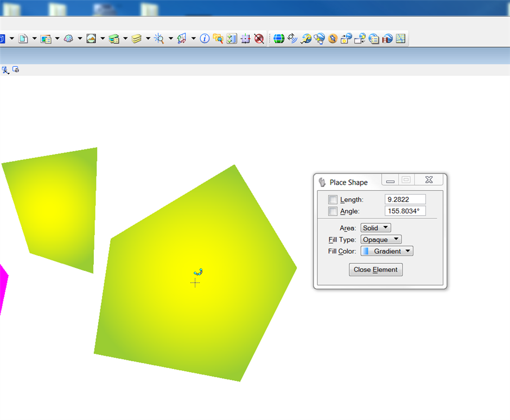The width and height of the screenshot is (510, 420).
Task: Click the Place Shape title bar text
Action: click(x=348, y=182)
